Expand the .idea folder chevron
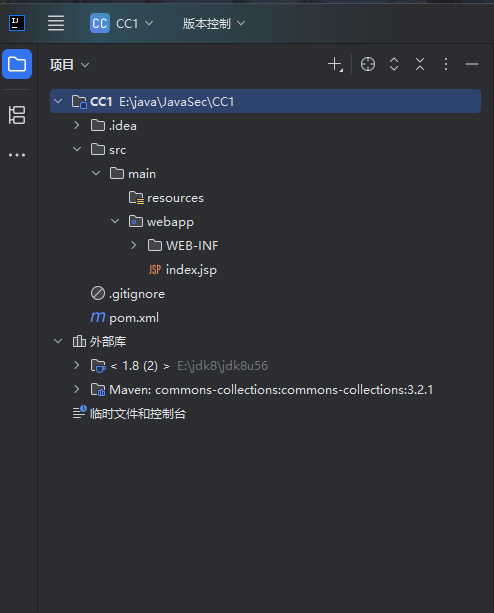This screenshot has width=494, height=613. [77, 125]
